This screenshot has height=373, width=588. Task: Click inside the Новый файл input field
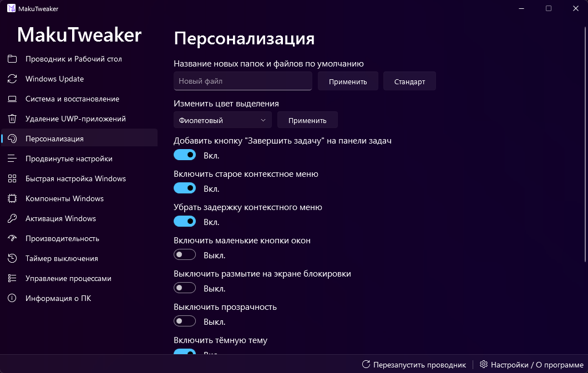[x=242, y=81]
